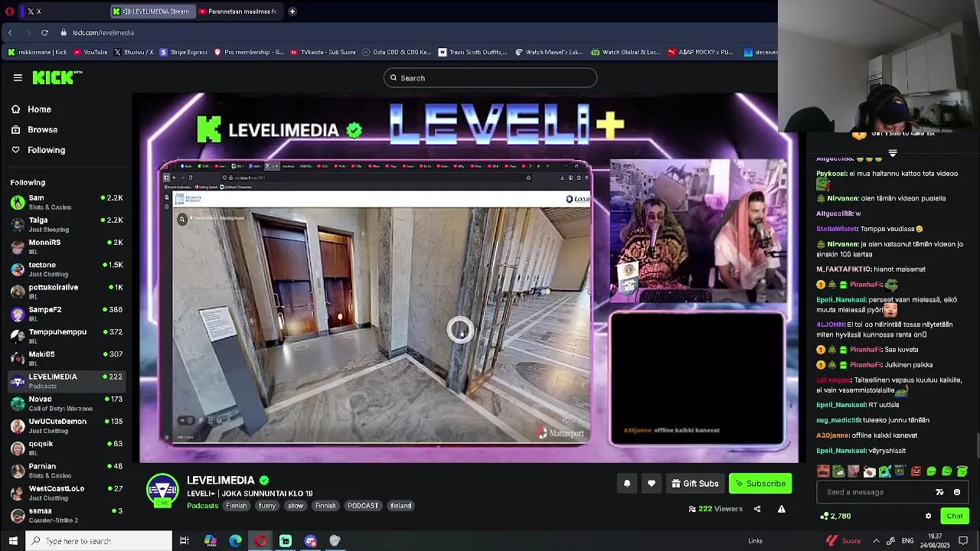Open Sam's channel in the Following list
Screen dimensions: 980x551
coord(66,202)
